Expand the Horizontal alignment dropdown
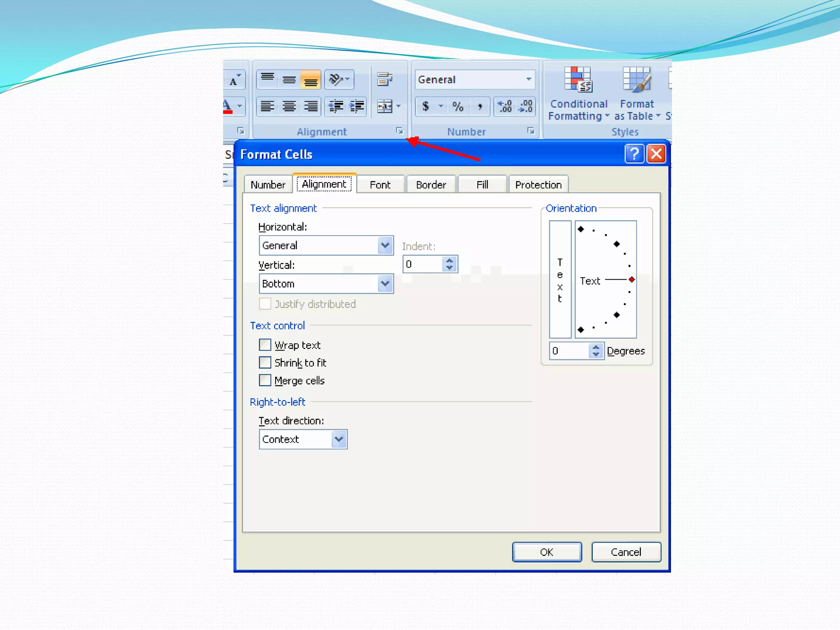Image resolution: width=840 pixels, height=630 pixels. 385,245
